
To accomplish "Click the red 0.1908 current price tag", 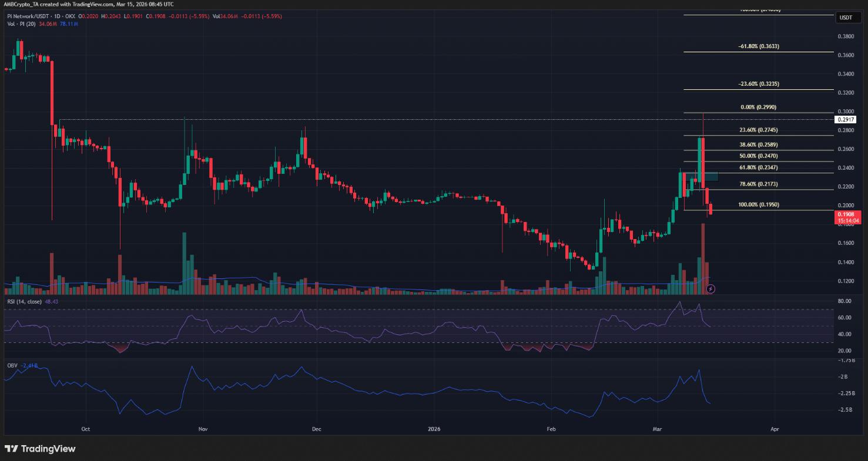I will coord(846,215).
